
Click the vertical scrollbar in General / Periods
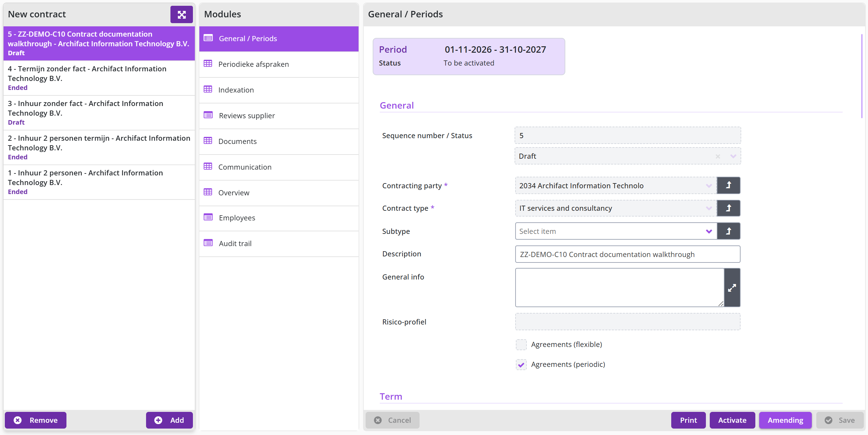point(862,76)
